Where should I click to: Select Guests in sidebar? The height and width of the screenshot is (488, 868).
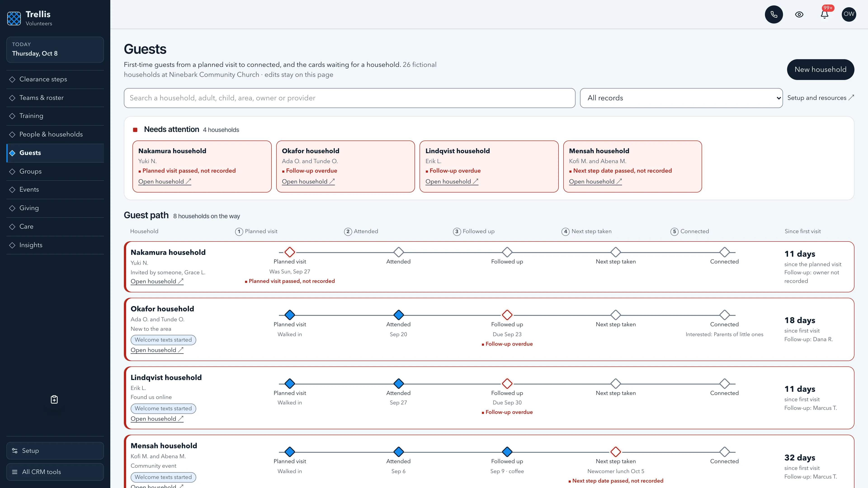pos(55,153)
